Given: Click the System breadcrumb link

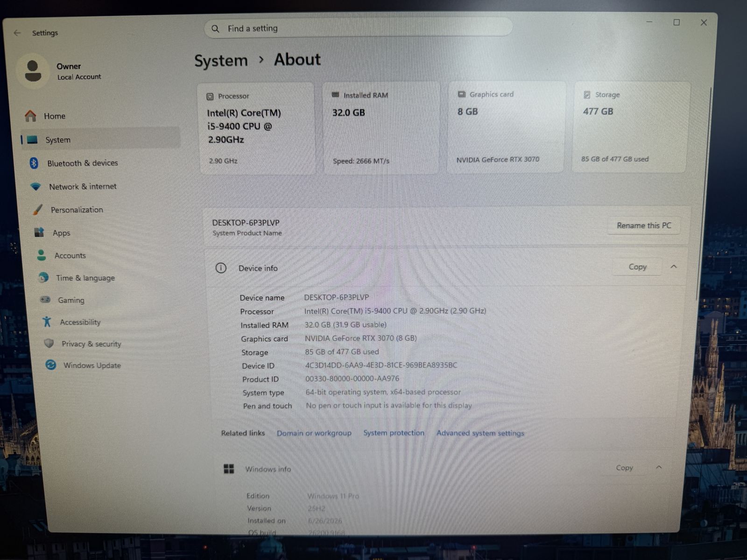Looking at the screenshot, I should click(221, 61).
